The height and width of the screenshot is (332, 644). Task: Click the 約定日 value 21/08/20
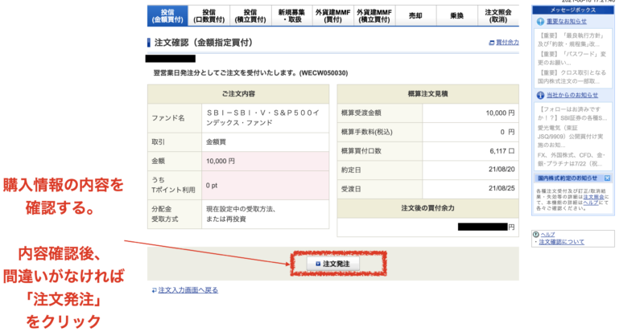point(502,169)
